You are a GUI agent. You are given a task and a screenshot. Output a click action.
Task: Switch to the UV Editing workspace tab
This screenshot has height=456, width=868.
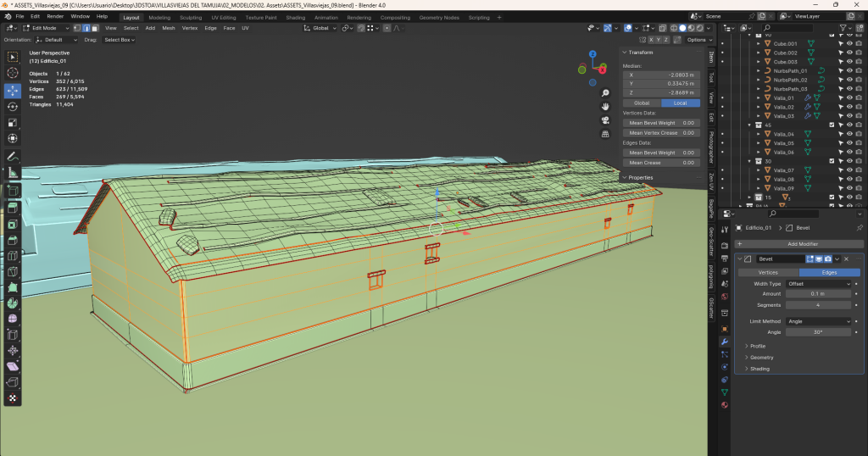[223, 17]
